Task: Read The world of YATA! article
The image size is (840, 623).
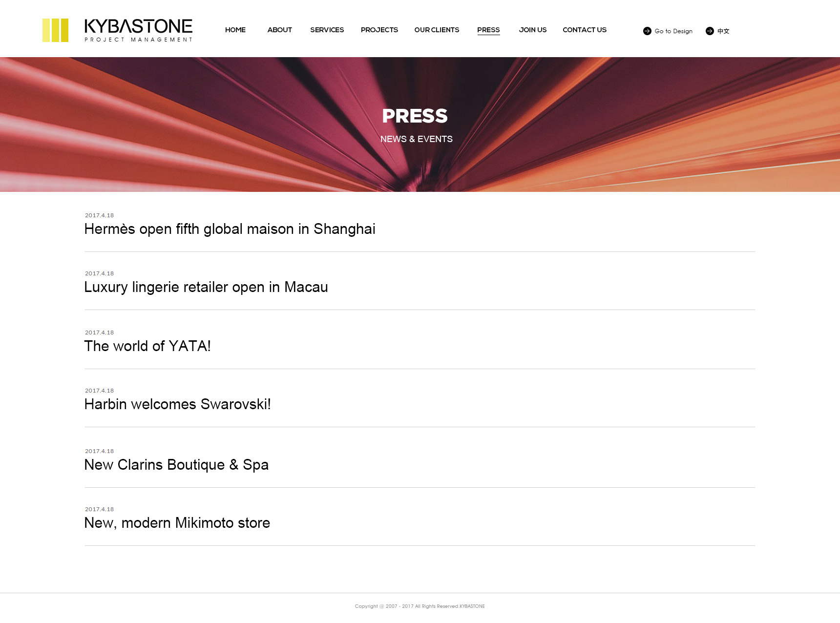Action: (147, 346)
